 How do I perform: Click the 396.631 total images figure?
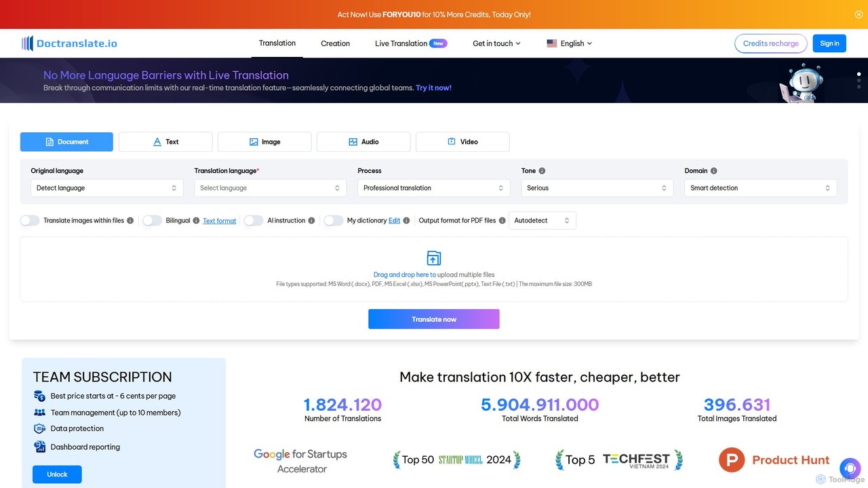[x=737, y=405]
